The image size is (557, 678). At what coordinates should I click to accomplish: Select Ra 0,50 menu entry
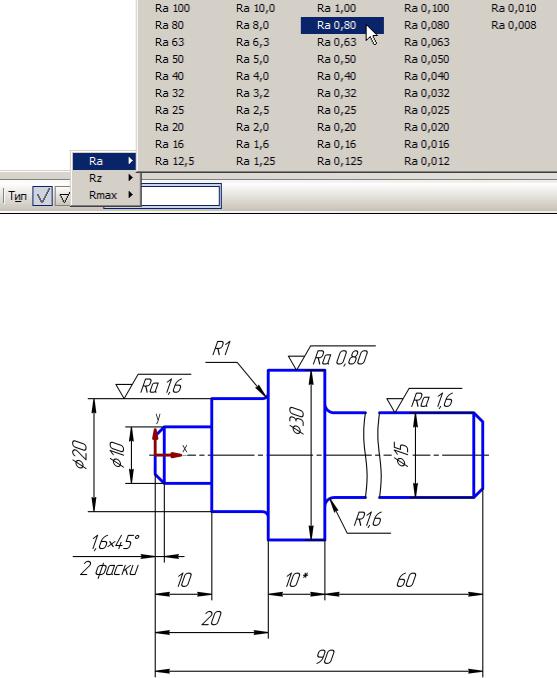(336, 59)
